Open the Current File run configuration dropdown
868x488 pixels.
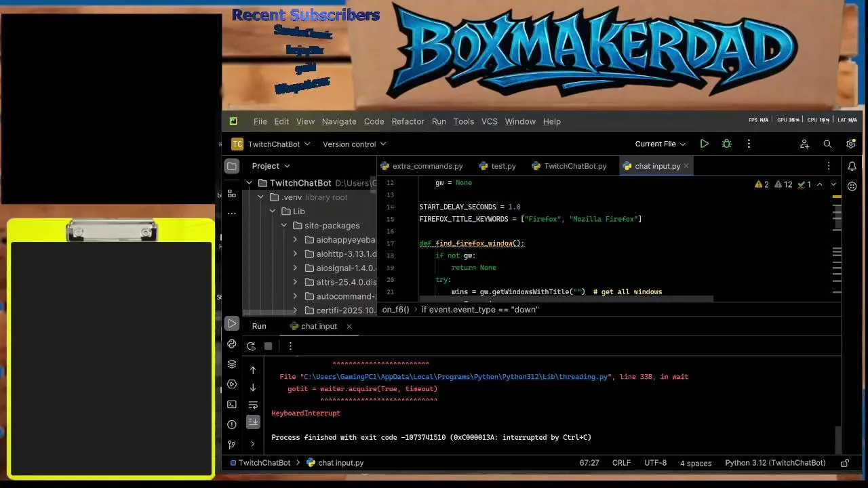pyautogui.click(x=660, y=144)
